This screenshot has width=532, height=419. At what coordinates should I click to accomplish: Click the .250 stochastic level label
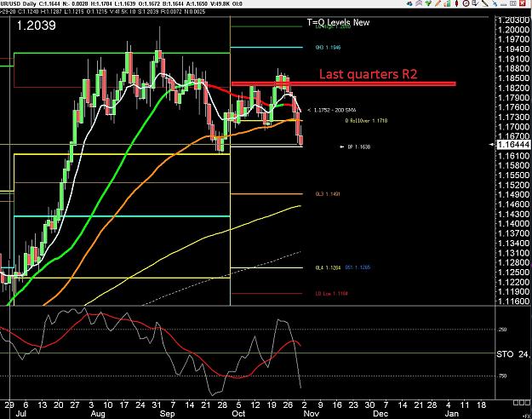(x=502, y=330)
